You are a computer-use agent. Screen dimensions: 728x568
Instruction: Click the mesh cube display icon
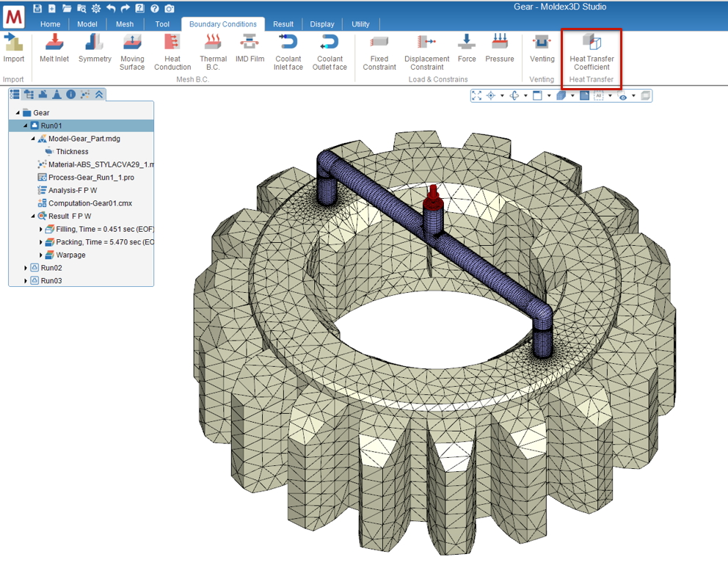pyautogui.click(x=561, y=95)
